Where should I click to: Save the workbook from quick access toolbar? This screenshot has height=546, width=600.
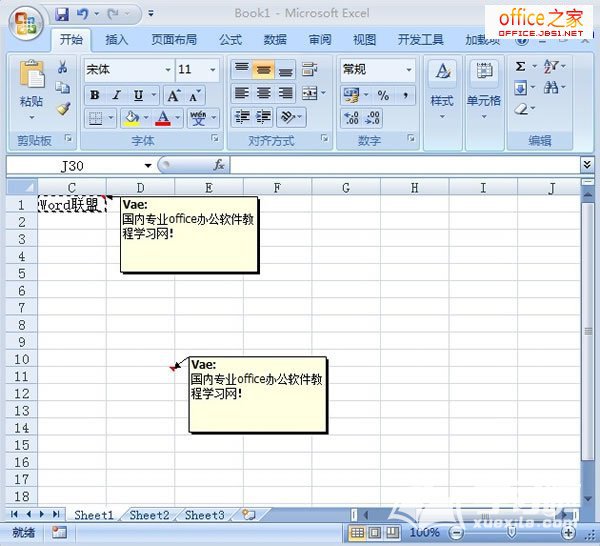coord(62,14)
